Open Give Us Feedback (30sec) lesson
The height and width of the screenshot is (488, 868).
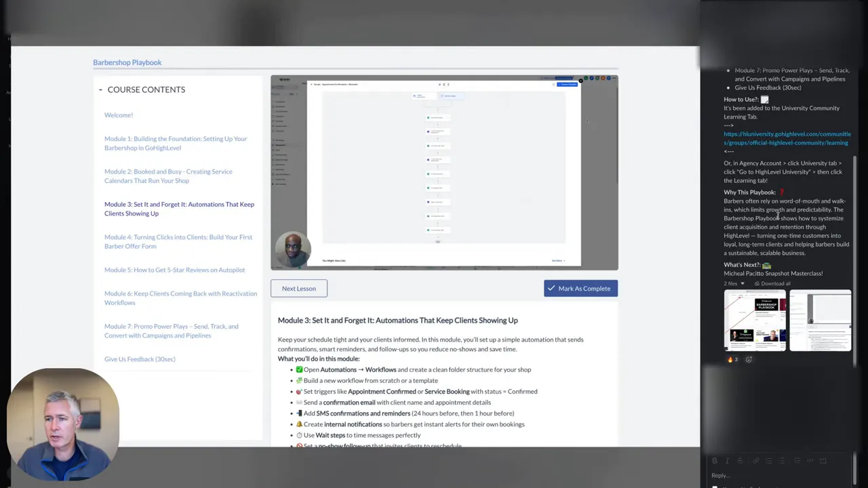(140, 359)
